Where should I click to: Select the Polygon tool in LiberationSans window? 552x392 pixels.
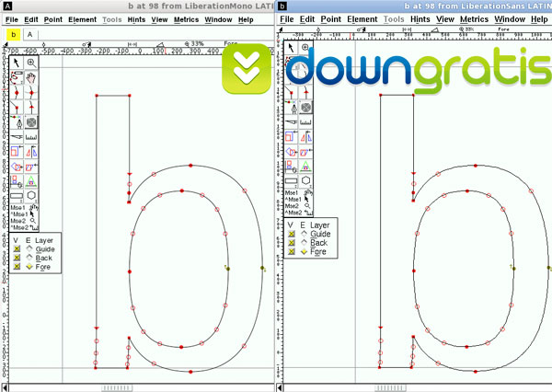(x=305, y=181)
